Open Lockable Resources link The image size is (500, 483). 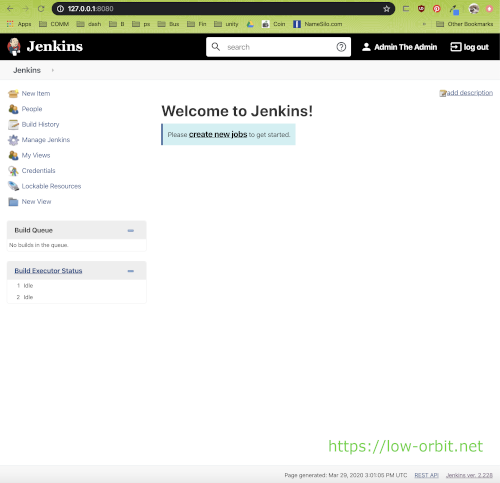51,186
